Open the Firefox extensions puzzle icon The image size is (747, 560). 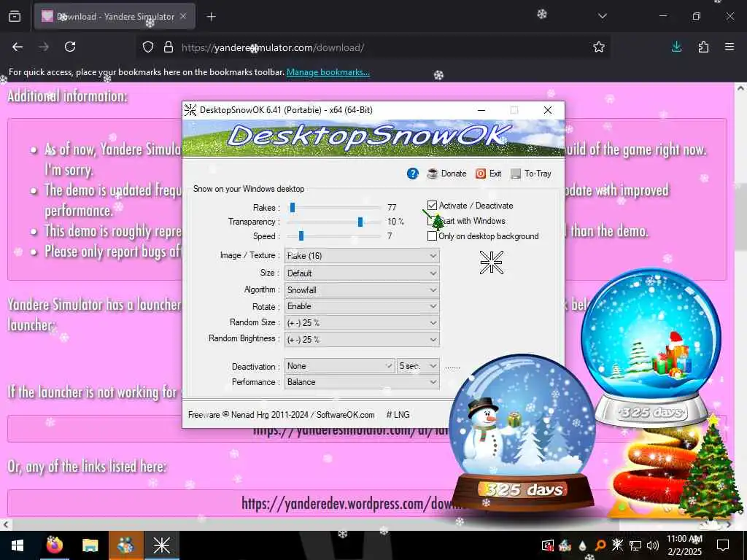pos(703,47)
